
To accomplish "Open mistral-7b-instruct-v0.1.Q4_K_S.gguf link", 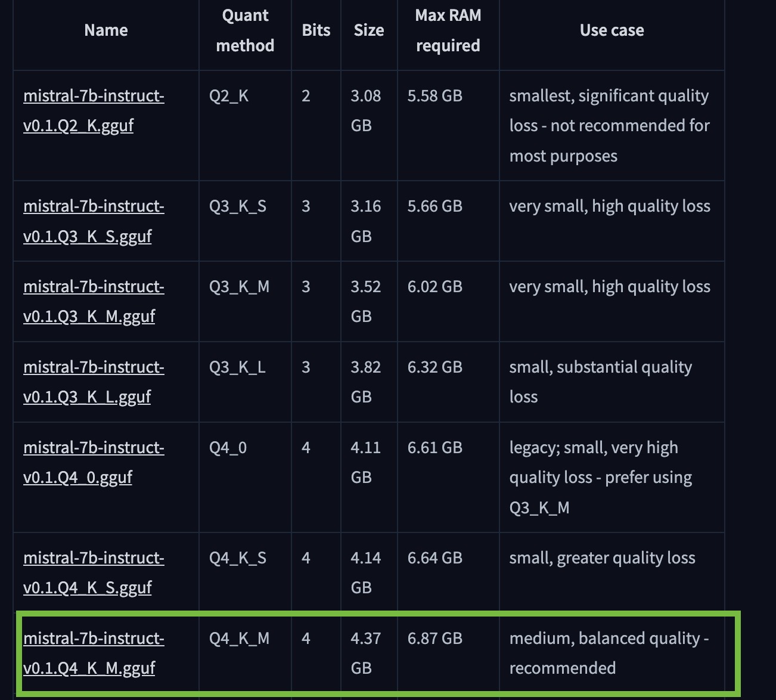I will click(x=94, y=573).
